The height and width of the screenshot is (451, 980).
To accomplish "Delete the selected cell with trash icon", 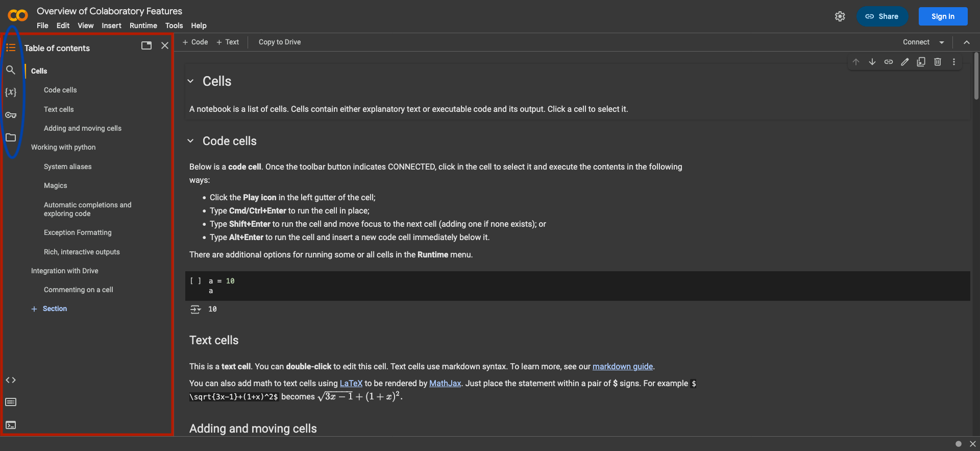I will [938, 62].
